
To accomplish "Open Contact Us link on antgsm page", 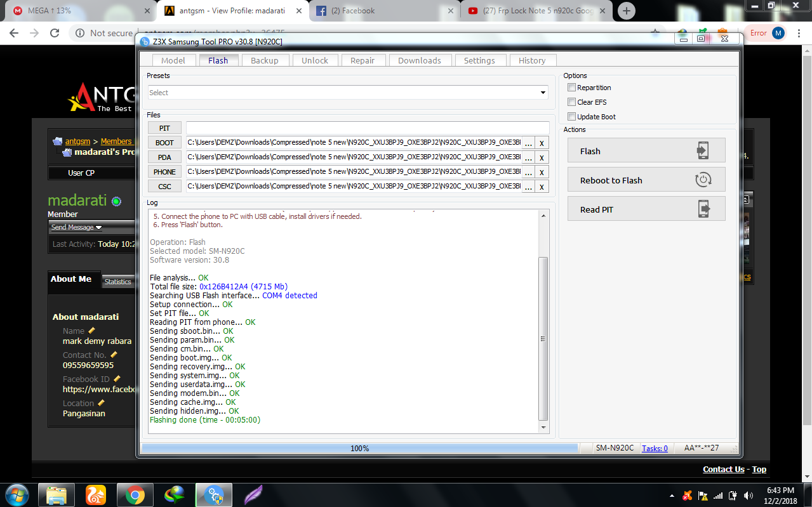I will coord(723,469).
